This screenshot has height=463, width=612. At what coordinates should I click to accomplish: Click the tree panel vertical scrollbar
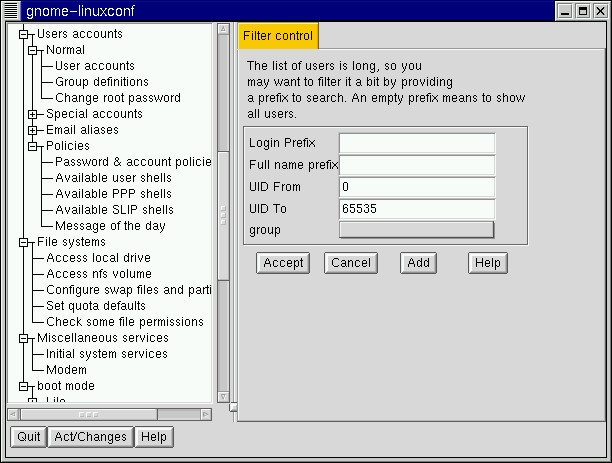pos(224,200)
